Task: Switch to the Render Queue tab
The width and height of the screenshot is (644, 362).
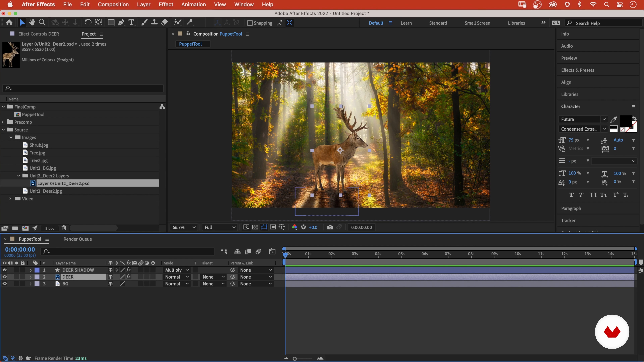Action: tap(77, 239)
